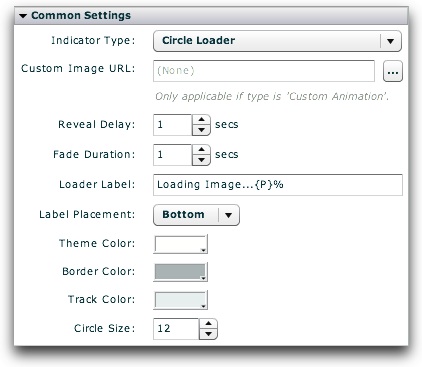Viewport: 422px width, 367px height.
Task: Click the Circle Loader combo box
Action: click(x=277, y=41)
